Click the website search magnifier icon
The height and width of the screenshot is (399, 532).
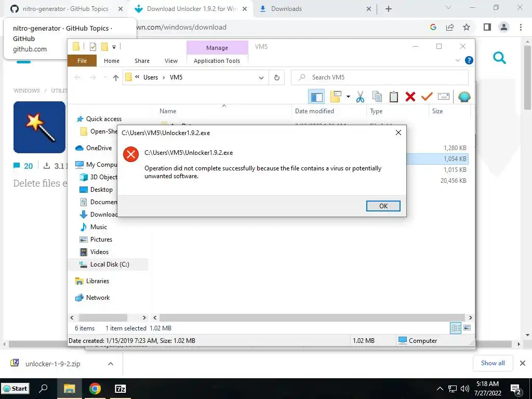(499, 58)
